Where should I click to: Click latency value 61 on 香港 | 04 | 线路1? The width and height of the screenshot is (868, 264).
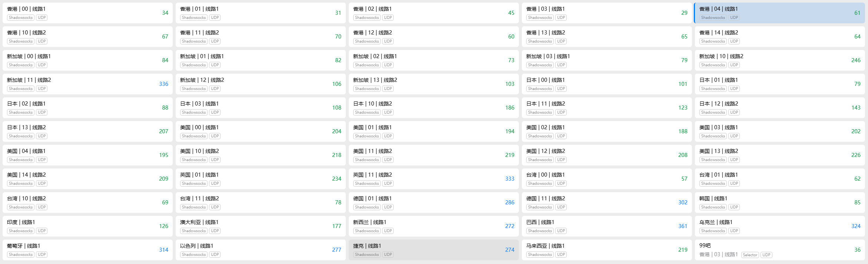pos(857,13)
